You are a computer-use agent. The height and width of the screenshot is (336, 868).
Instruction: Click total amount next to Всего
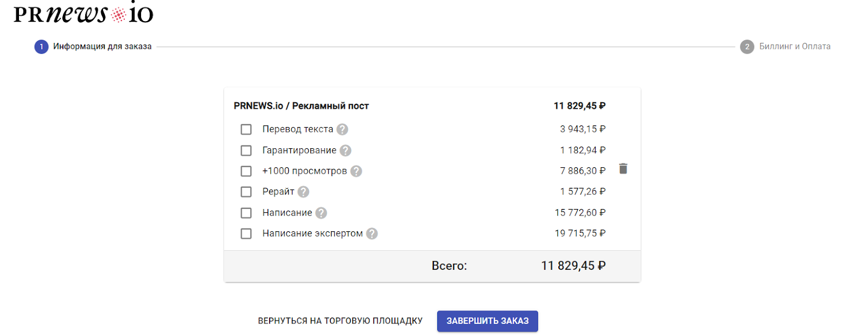coord(573,266)
